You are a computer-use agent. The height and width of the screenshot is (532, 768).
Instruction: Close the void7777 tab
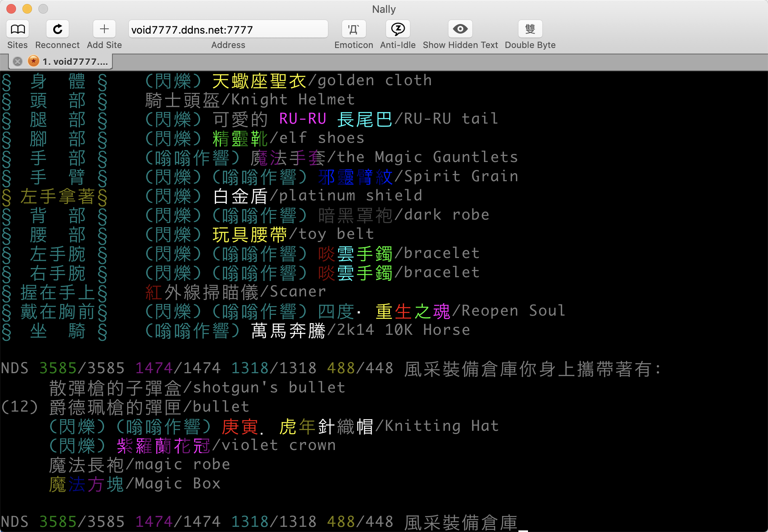(17, 61)
